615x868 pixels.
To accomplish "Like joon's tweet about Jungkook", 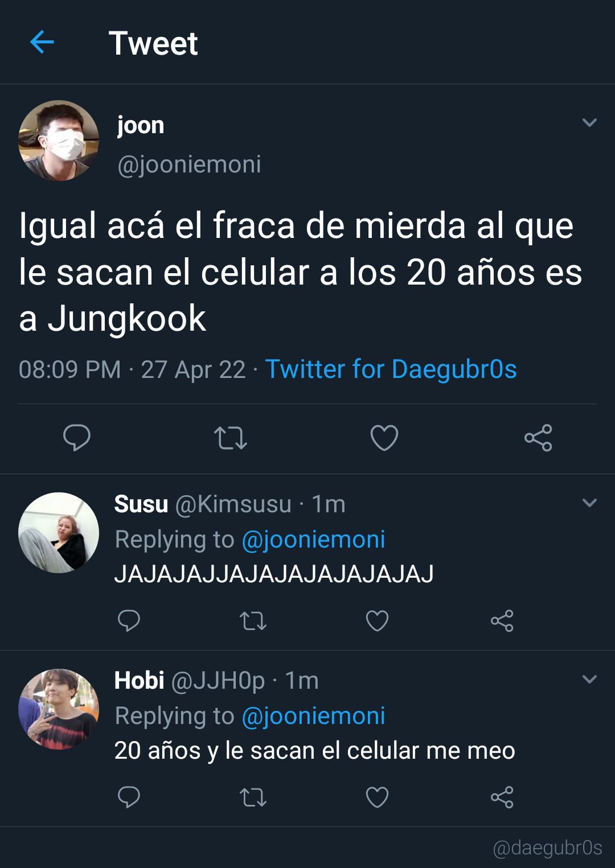I will pyautogui.click(x=384, y=438).
